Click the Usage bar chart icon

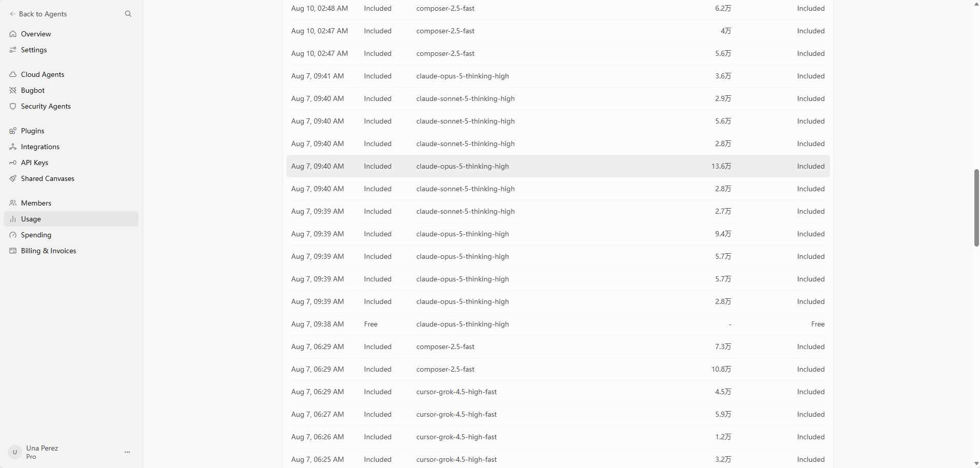pyautogui.click(x=13, y=219)
